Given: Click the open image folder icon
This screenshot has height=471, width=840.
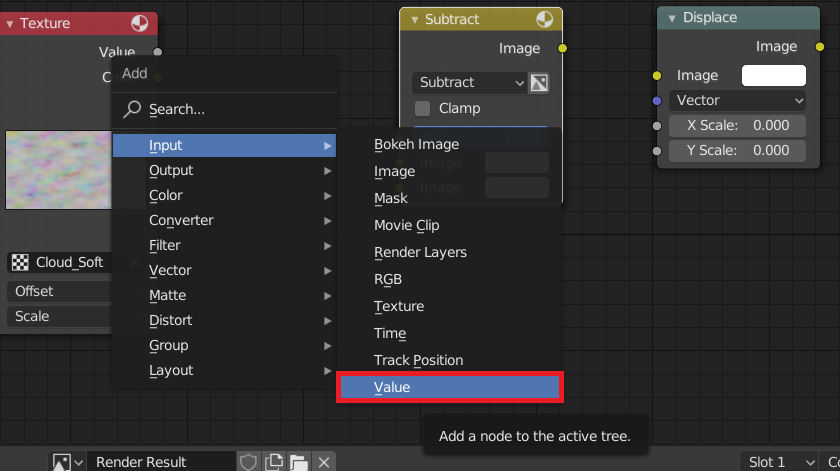Looking at the screenshot, I should tap(299, 462).
